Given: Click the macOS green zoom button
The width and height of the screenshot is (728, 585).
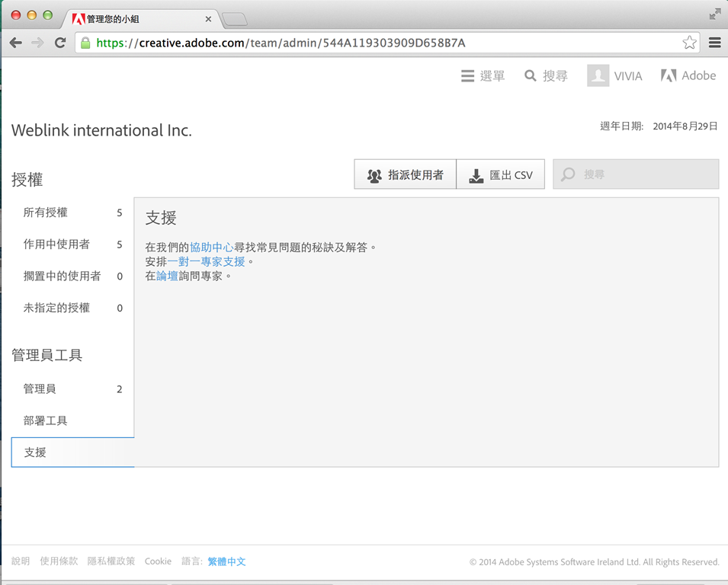Looking at the screenshot, I should (47, 14).
